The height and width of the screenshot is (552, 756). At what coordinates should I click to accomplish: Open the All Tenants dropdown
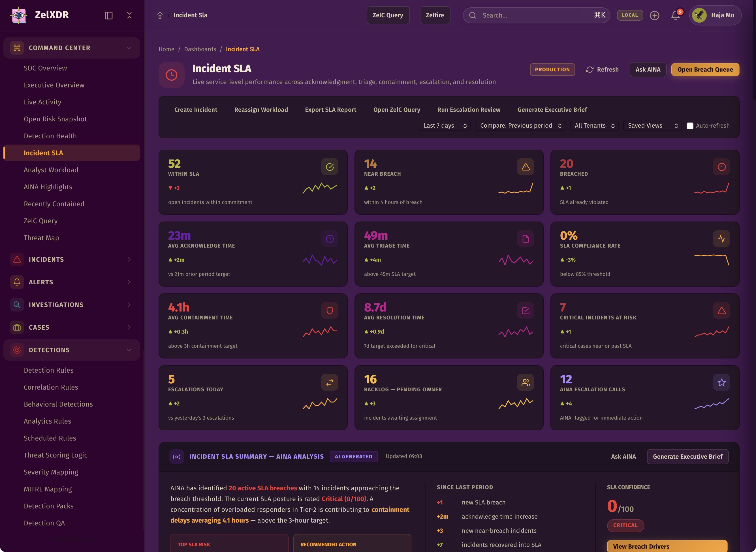click(x=594, y=126)
